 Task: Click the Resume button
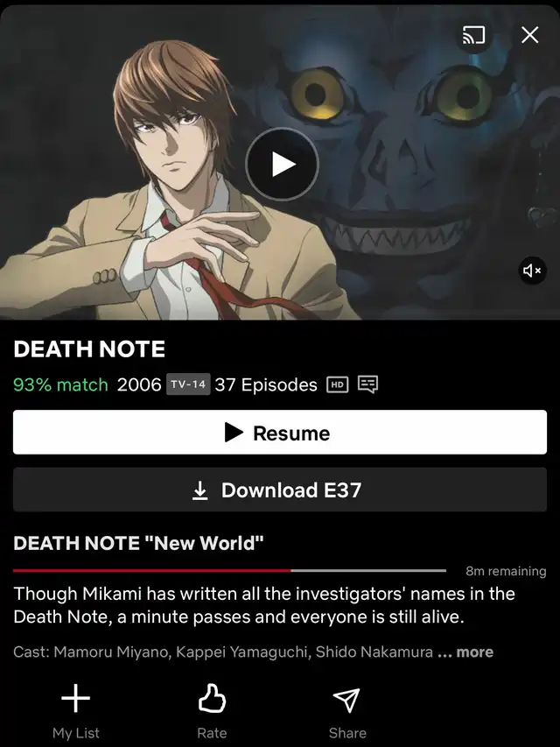click(280, 432)
